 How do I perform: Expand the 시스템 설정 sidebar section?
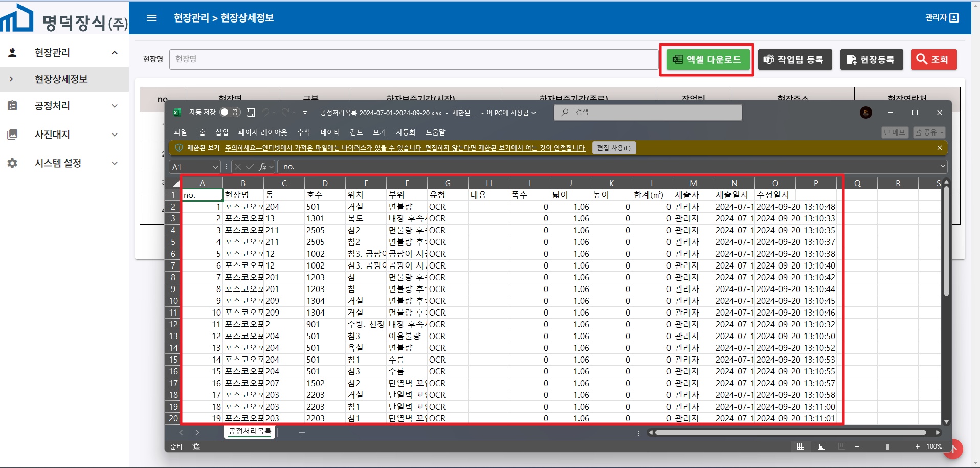pyautogui.click(x=115, y=163)
